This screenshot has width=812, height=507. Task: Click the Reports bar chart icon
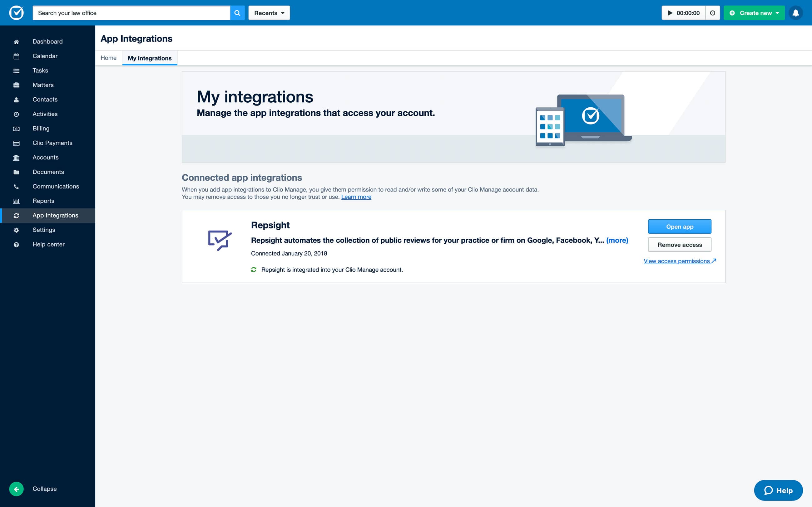[16, 201]
